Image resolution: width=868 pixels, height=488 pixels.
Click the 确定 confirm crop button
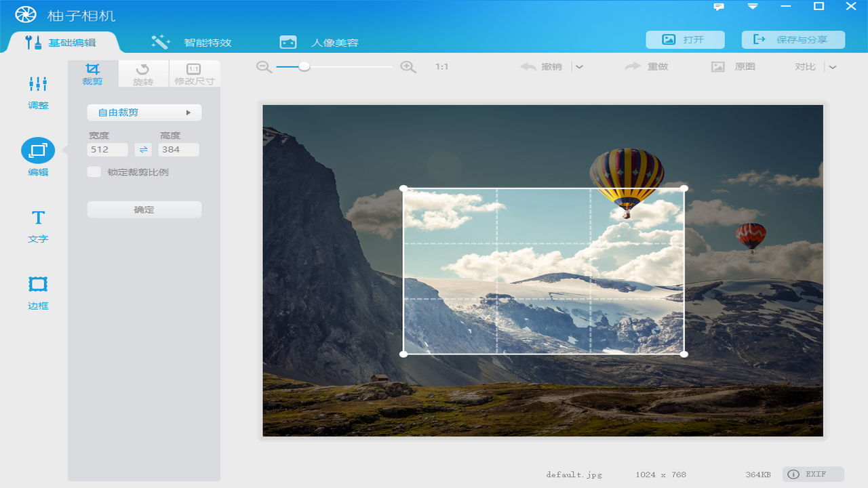144,210
